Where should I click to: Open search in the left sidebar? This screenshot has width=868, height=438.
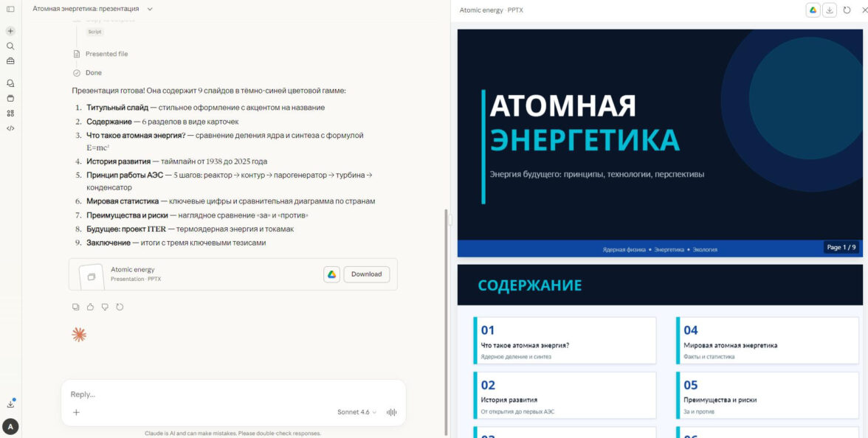click(x=10, y=46)
